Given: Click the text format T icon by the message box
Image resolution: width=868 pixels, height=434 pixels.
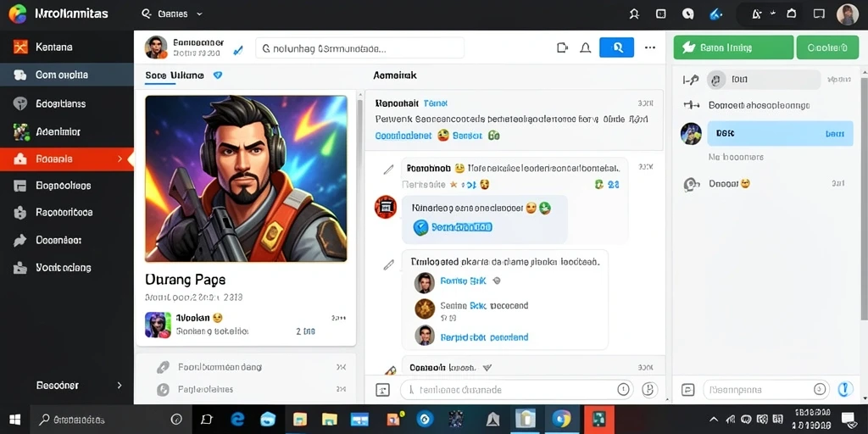Looking at the screenshot, I should (x=382, y=390).
